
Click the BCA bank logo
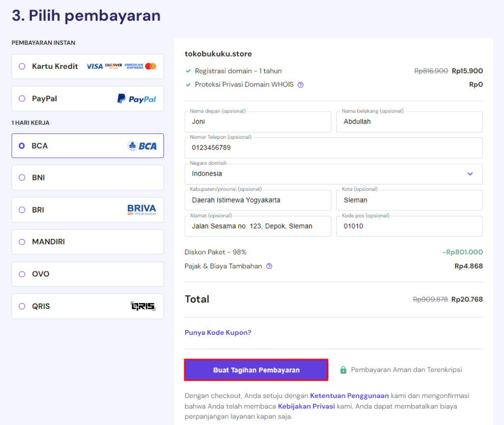coord(142,146)
